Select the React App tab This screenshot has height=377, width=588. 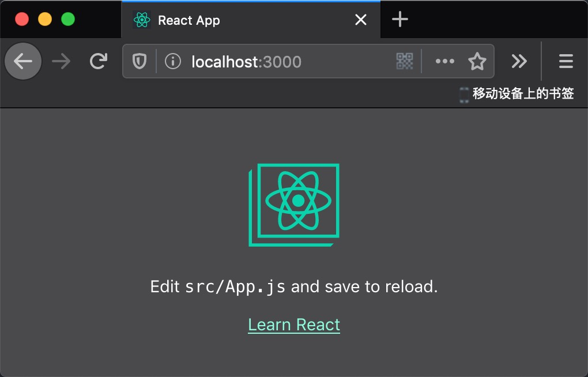point(251,20)
